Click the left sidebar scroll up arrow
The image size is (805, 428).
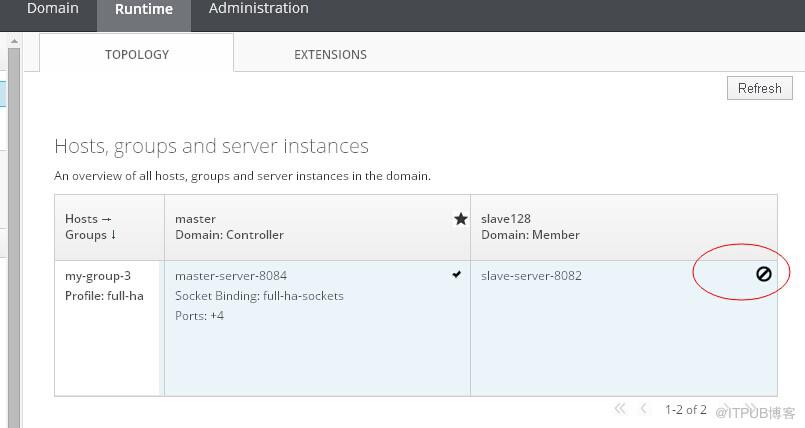coord(14,41)
